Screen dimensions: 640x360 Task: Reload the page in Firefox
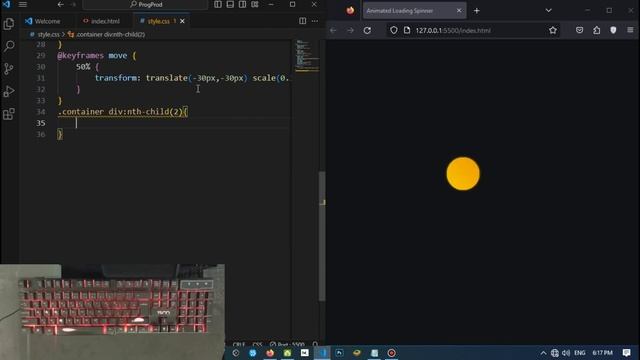pos(367,30)
